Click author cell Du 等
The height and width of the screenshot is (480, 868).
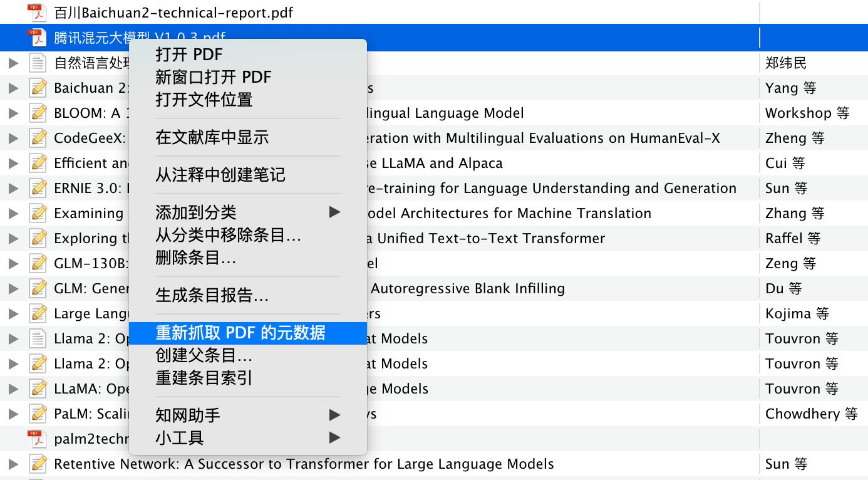783,288
